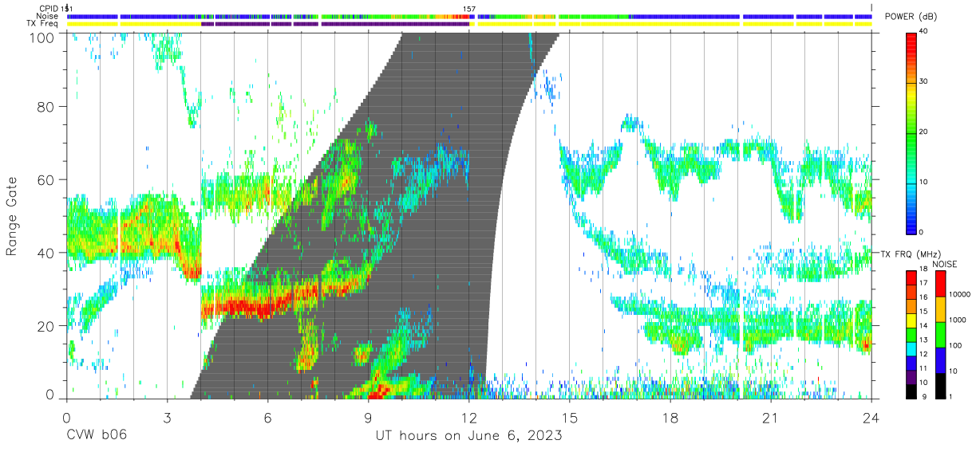Click the 'Range Gate' axis title

[x=12, y=216]
